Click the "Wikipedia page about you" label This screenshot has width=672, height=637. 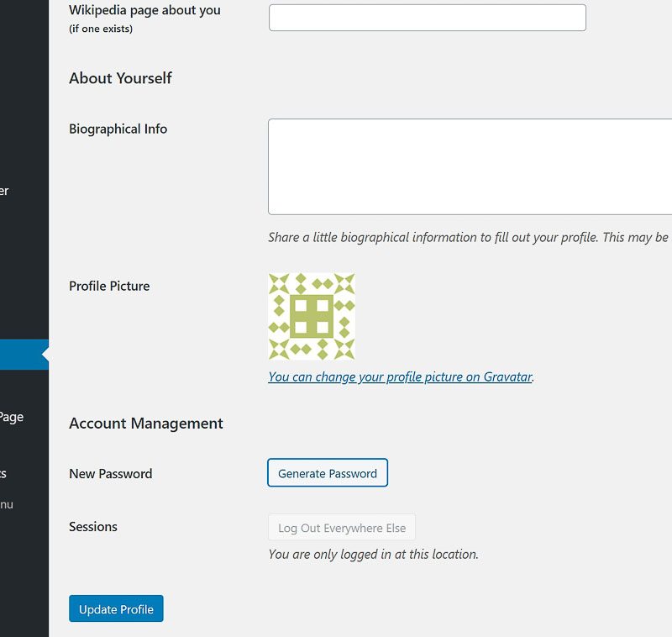coord(144,11)
